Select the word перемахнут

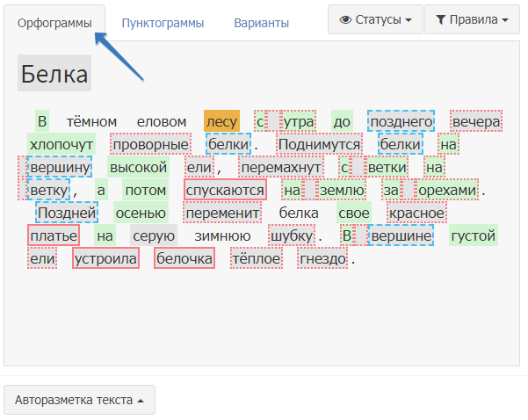[281, 167]
